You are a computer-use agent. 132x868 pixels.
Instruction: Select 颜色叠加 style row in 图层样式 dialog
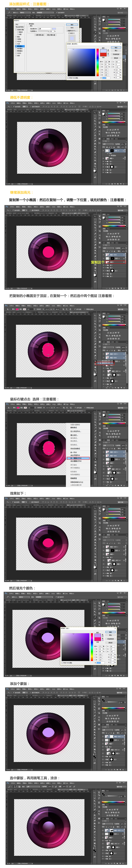click(20, 46)
